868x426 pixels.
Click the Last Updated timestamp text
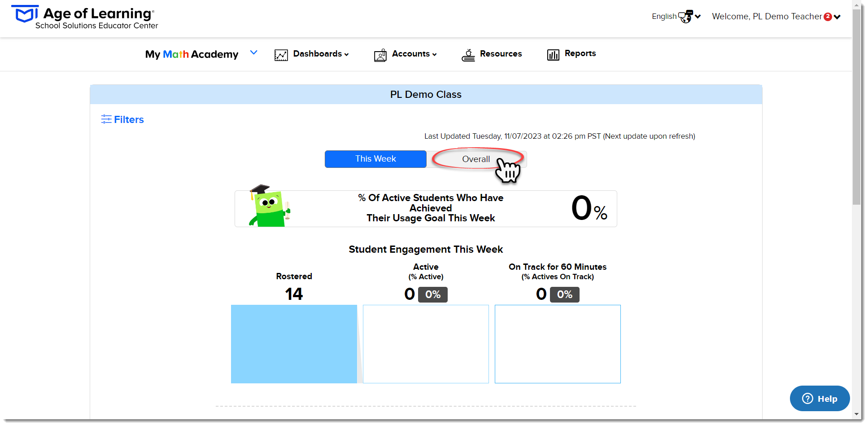coord(560,136)
